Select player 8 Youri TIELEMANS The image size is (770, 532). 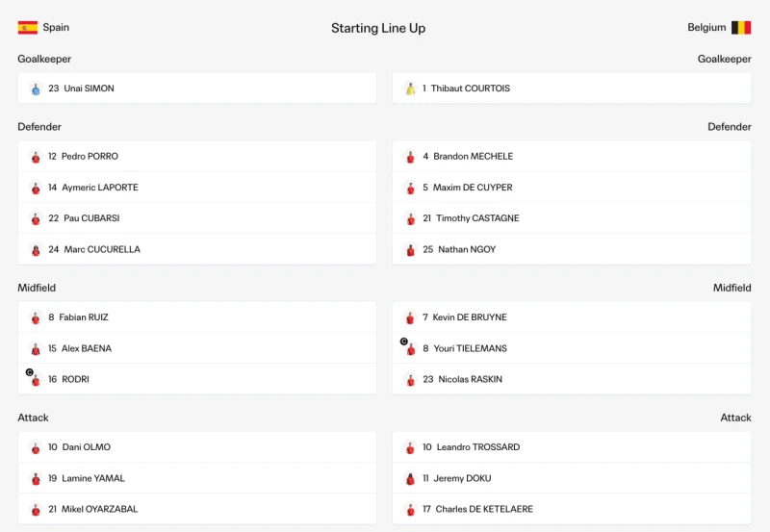point(571,348)
